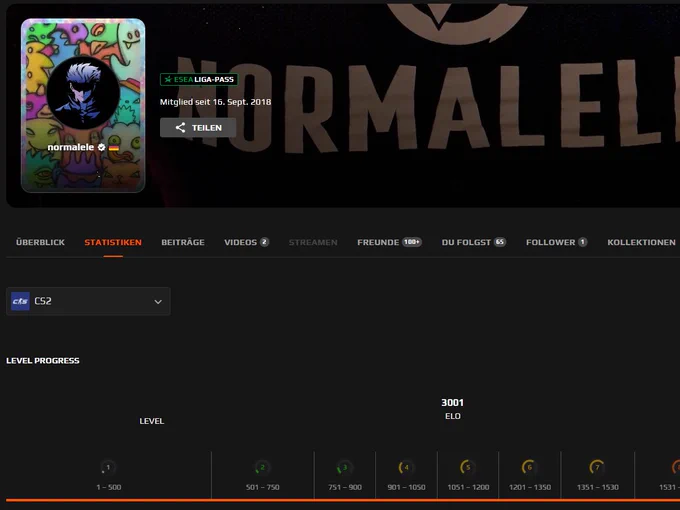Open the BEITRÄGE tab
680x510 pixels.
(x=183, y=242)
